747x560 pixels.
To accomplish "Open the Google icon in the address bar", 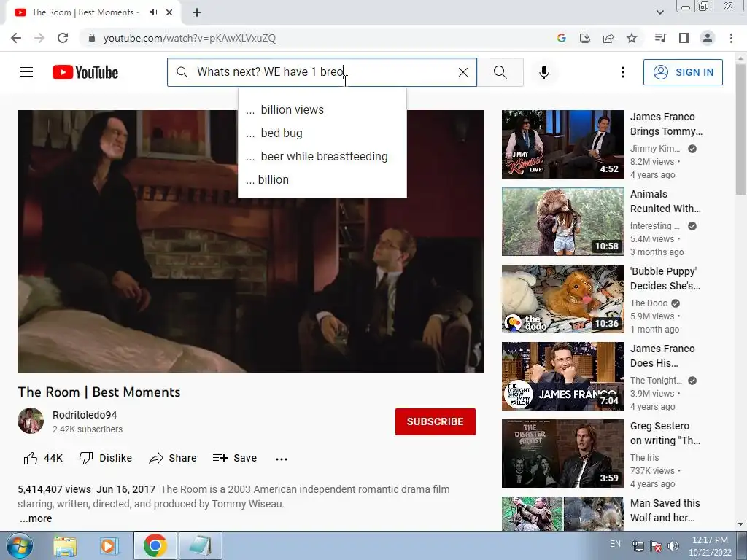I will (x=562, y=38).
